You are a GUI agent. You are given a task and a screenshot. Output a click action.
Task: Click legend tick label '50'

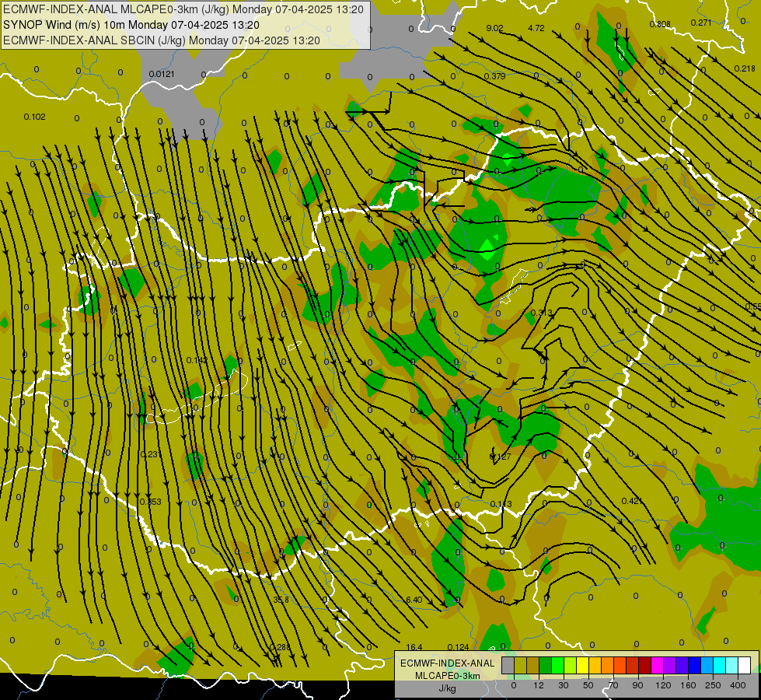coord(588,685)
